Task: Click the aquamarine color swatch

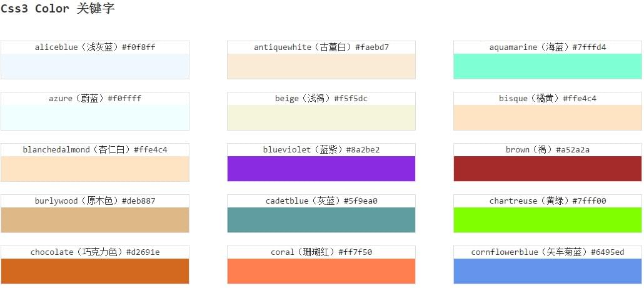Action: 548,66
